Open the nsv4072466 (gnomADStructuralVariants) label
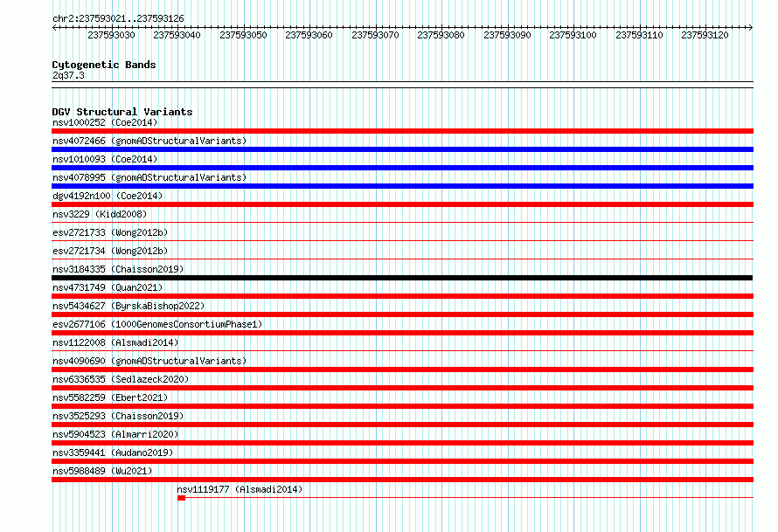 click(x=149, y=141)
